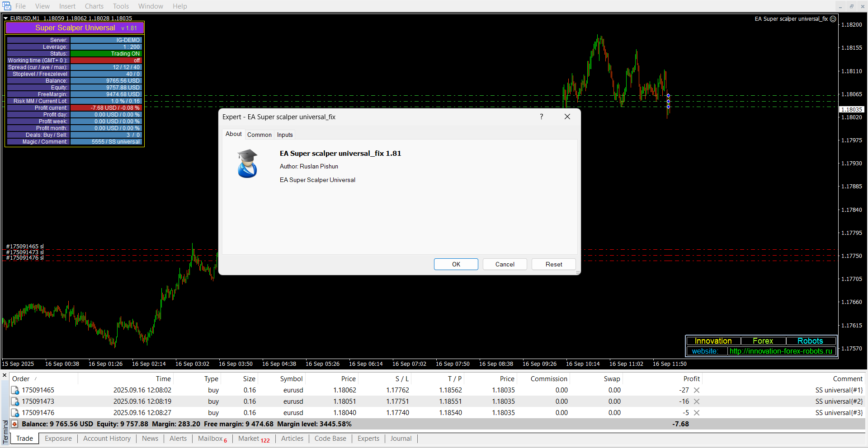Open the Charts menu
The image size is (868, 448).
pos(94,6)
